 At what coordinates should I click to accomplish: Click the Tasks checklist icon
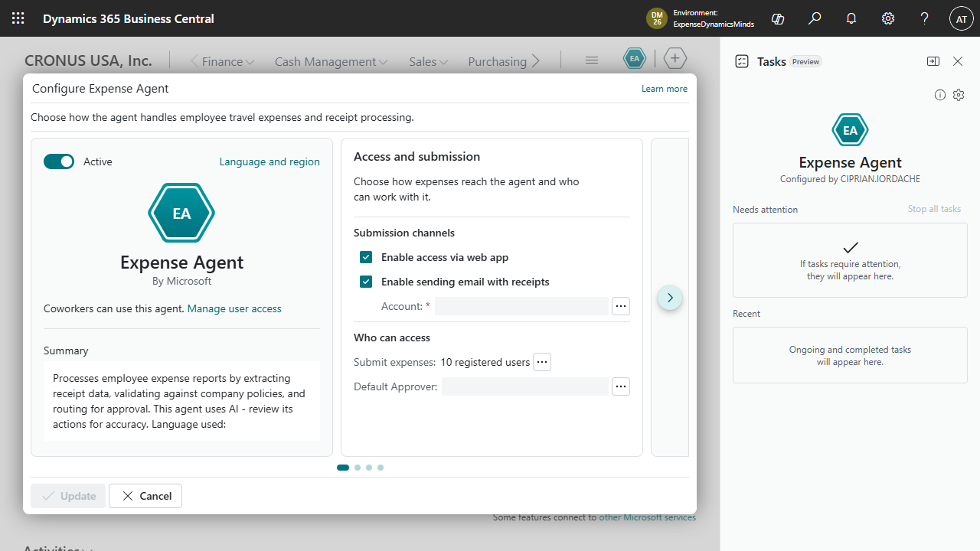point(741,61)
